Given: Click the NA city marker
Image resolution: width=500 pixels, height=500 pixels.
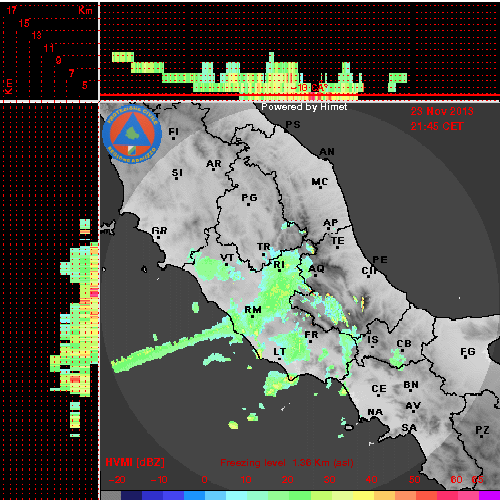Looking at the screenshot, I should coord(375,413).
